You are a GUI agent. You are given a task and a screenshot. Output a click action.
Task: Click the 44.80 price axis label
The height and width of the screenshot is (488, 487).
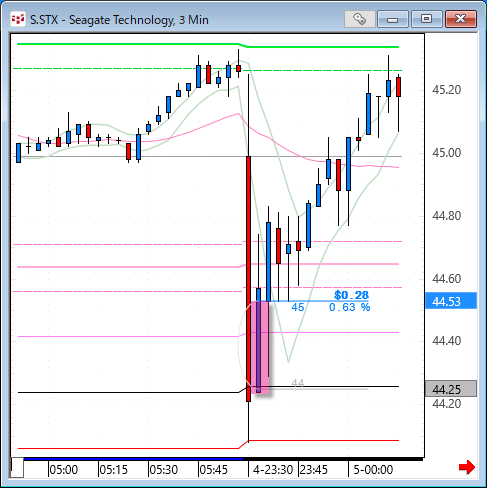(x=446, y=216)
